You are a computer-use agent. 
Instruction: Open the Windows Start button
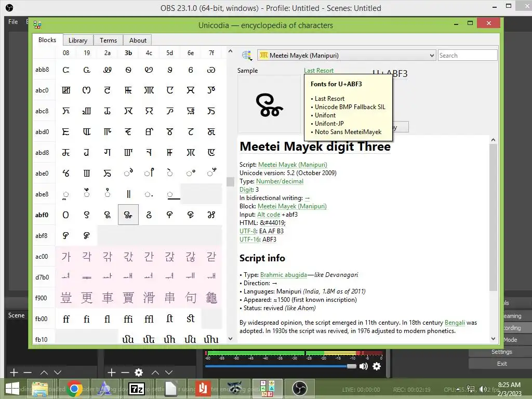pos(12,389)
